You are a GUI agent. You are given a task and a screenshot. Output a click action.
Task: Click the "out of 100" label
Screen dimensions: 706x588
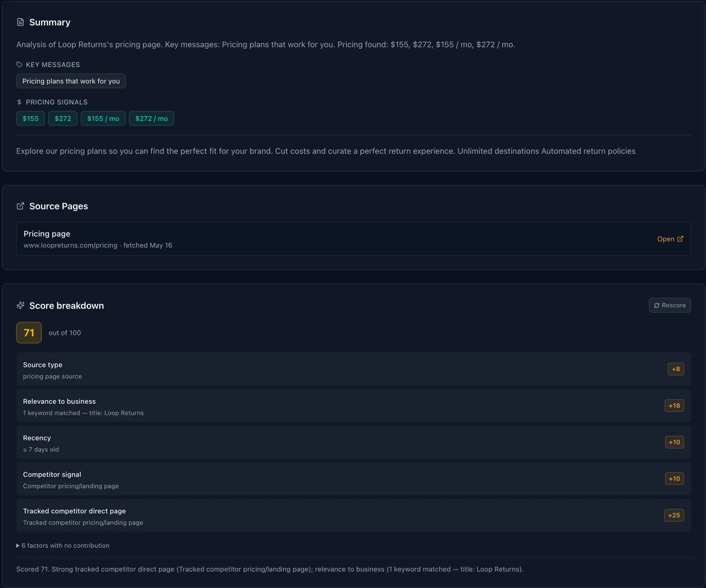point(65,333)
